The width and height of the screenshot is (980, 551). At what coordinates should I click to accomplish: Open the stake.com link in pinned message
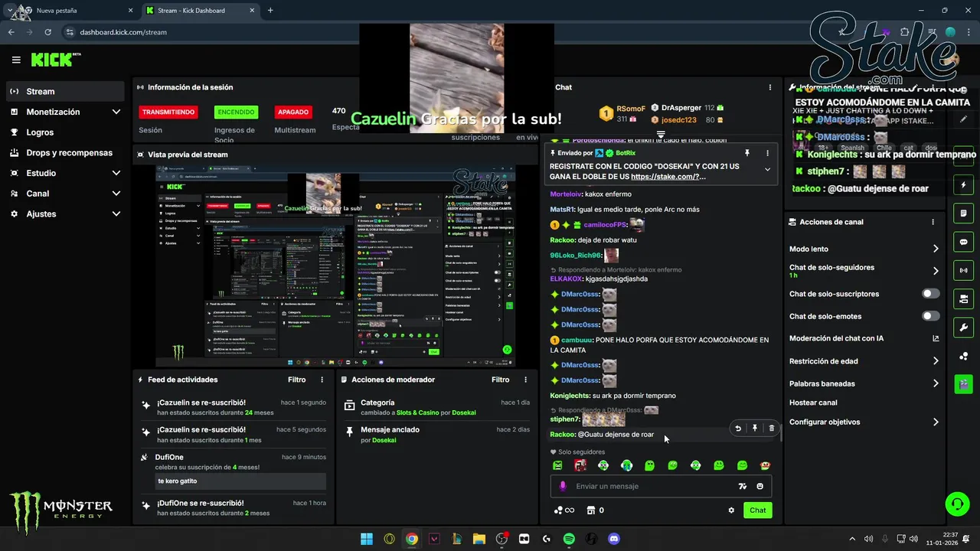click(664, 177)
